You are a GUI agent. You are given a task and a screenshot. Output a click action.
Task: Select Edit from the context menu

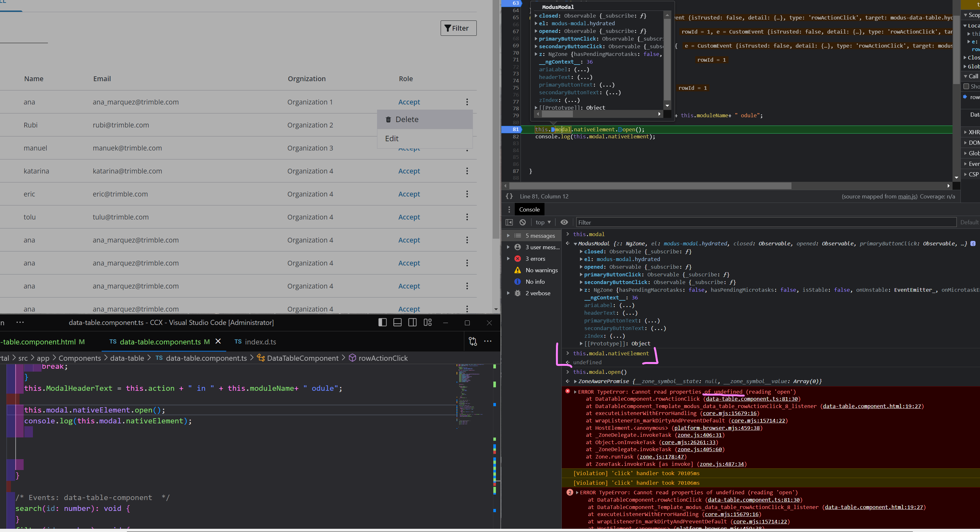click(x=392, y=138)
